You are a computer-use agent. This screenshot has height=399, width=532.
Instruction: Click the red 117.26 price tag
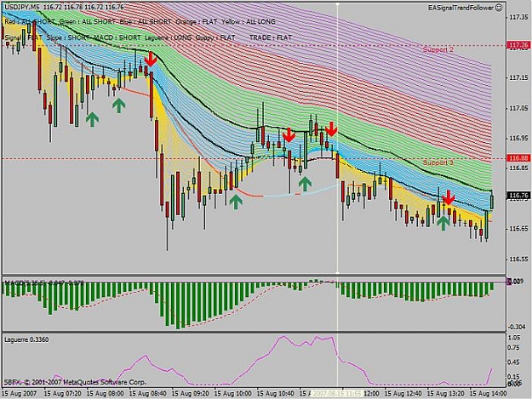point(519,45)
